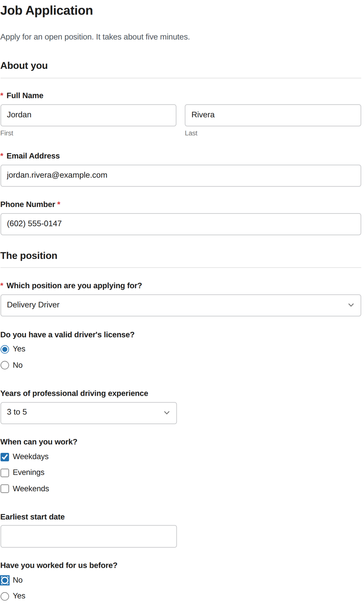Click the 'First' sublabel under name field
The height and width of the screenshot is (606, 364).
[x=7, y=133]
